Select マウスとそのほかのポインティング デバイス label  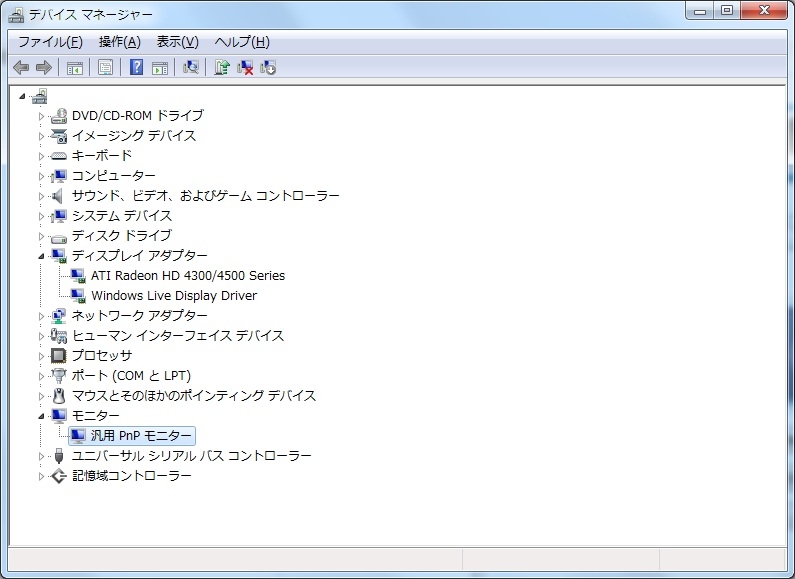[194, 396]
